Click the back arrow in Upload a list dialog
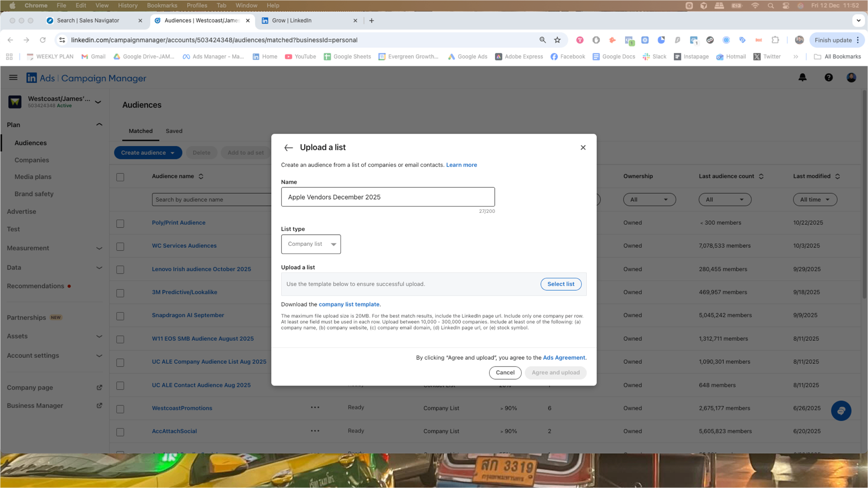 pyautogui.click(x=288, y=148)
